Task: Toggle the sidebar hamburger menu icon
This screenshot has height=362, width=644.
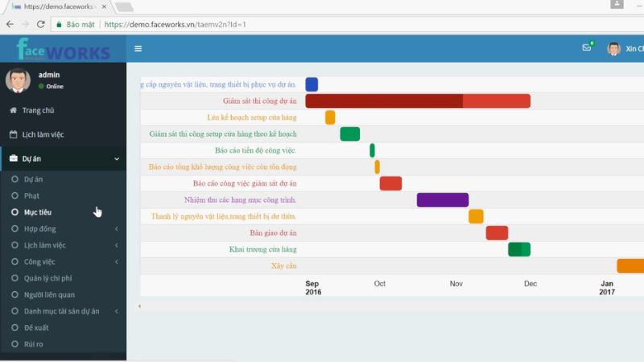Action: point(138,49)
